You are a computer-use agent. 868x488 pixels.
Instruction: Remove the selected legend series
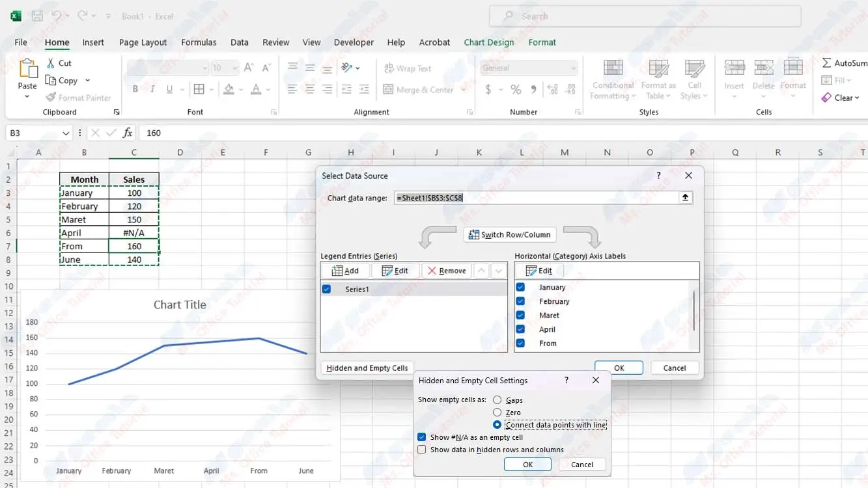click(x=447, y=271)
